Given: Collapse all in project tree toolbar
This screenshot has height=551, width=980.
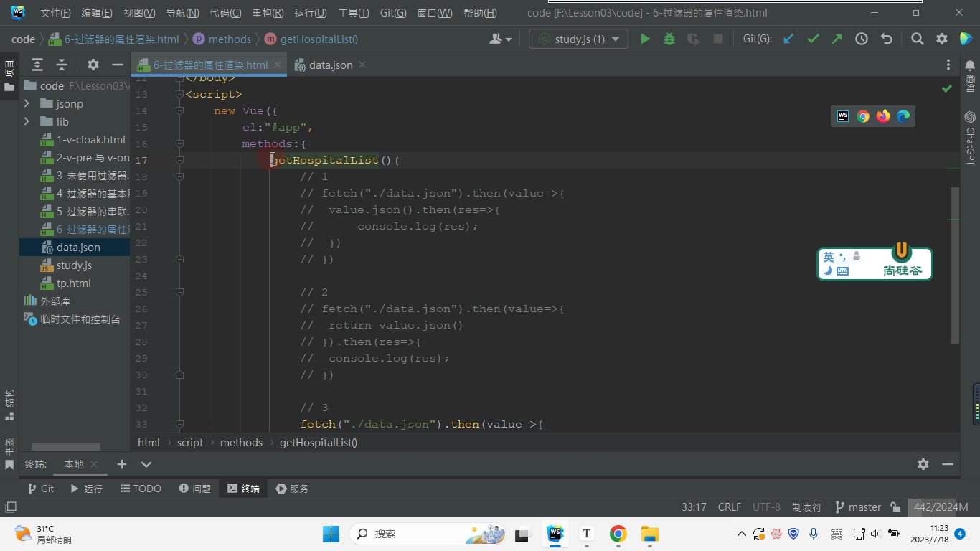Looking at the screenshot, I should (62, 65).
